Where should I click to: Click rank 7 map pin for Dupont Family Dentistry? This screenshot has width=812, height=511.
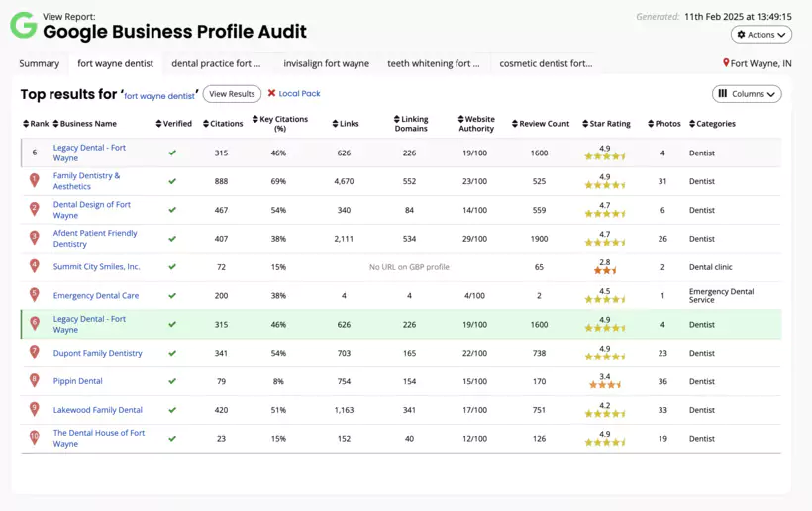[x=35, y=353]
